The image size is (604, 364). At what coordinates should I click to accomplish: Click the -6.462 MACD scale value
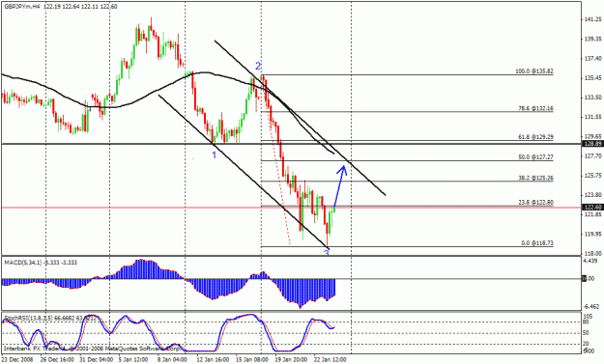click(x=591, y=307)
